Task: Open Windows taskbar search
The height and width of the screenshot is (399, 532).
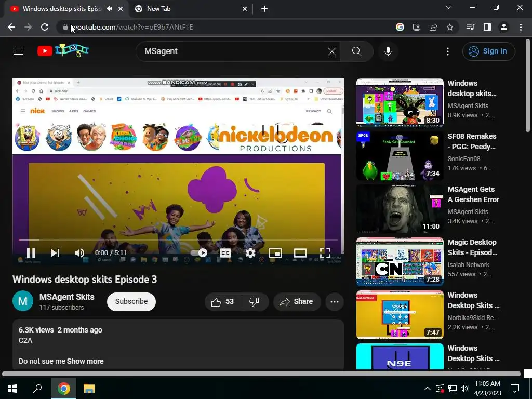Action: pos(37,389)
